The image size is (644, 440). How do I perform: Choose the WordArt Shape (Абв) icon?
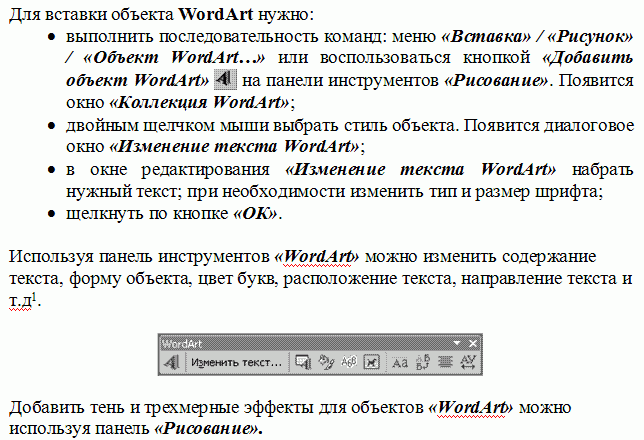point(349,362)
